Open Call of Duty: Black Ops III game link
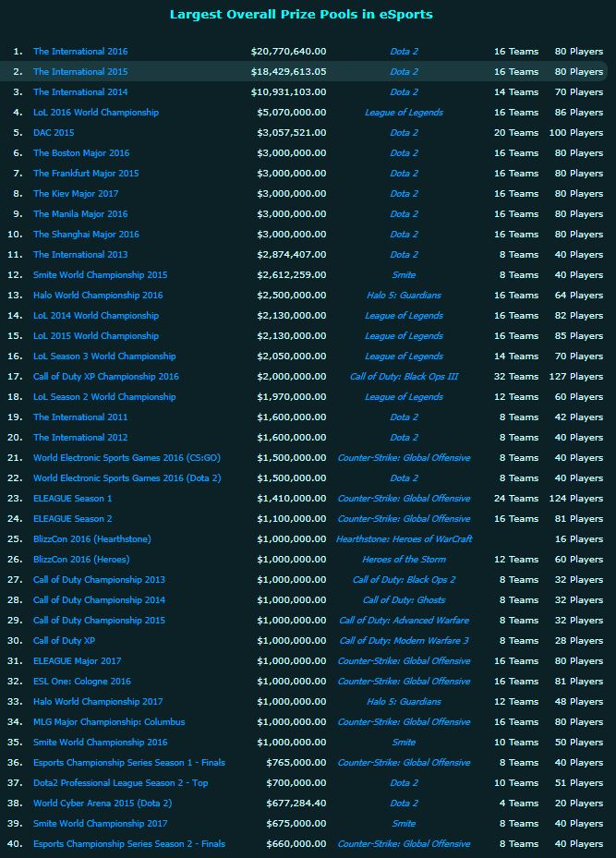The width and height of the screenshot is (616, 858). click(404, 377)
